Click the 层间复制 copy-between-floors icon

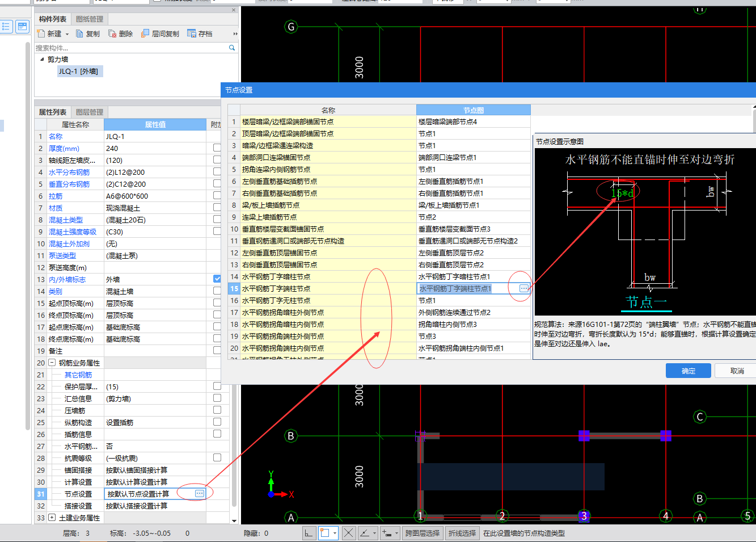145,33
